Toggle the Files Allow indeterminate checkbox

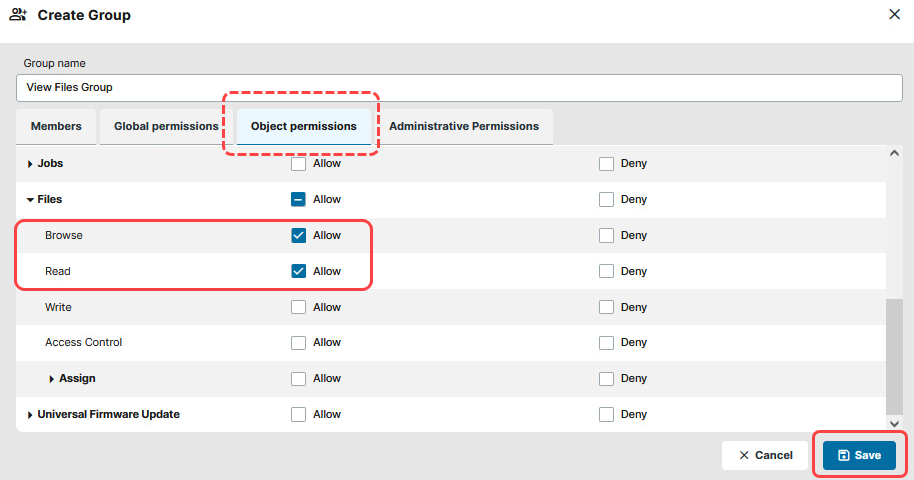[x=298, y=199]
